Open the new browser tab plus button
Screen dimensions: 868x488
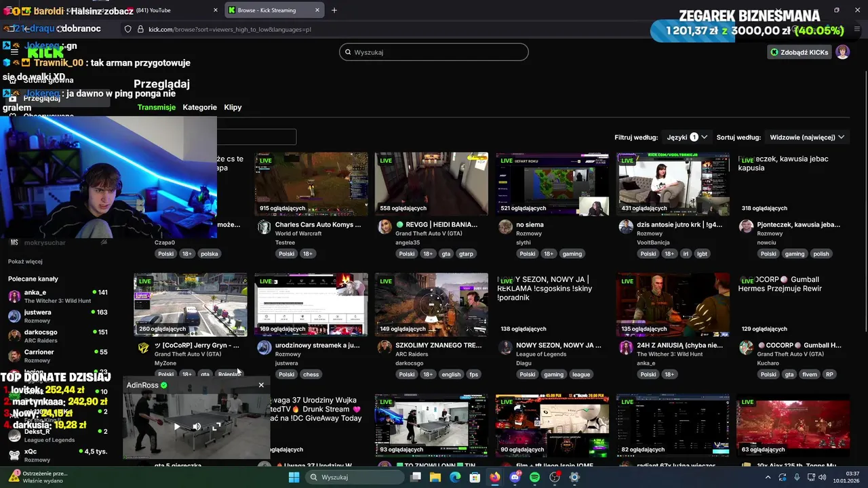(x=334, y=10)
